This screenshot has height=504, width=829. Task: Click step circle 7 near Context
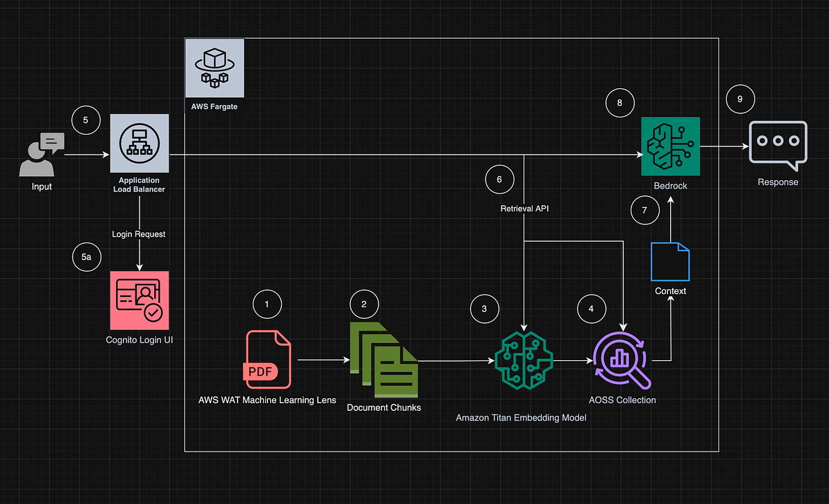pos(645,210)
